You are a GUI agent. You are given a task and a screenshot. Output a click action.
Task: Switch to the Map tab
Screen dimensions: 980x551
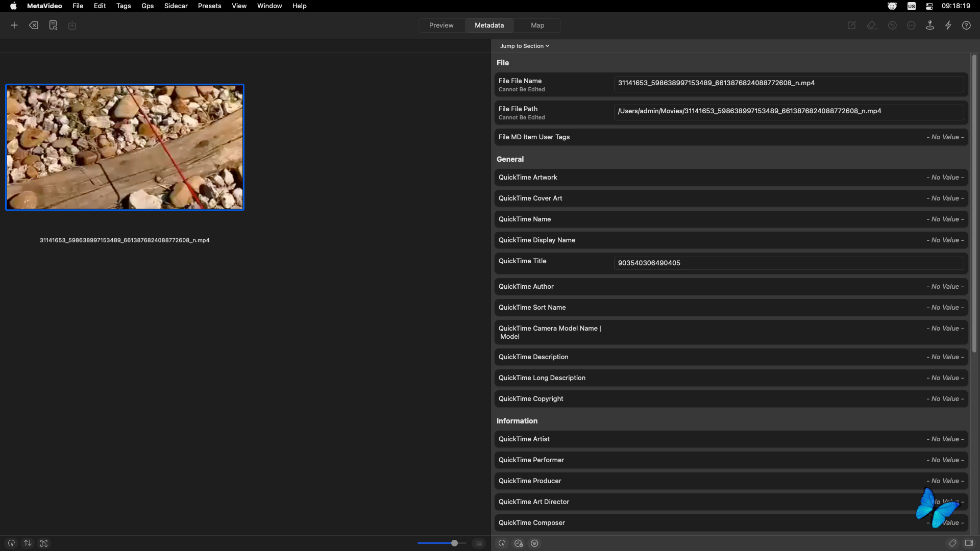537,25
